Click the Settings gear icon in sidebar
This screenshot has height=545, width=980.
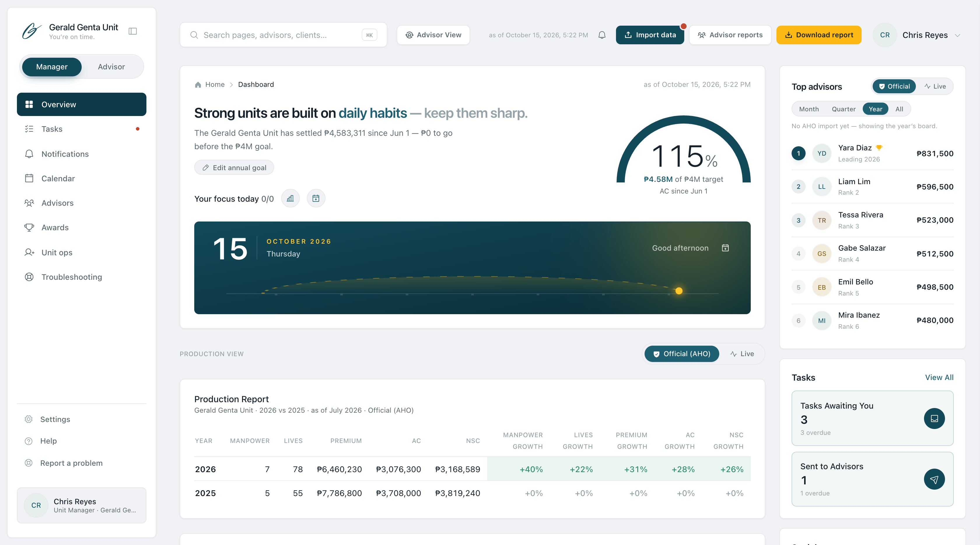click(x=29, y=419)
